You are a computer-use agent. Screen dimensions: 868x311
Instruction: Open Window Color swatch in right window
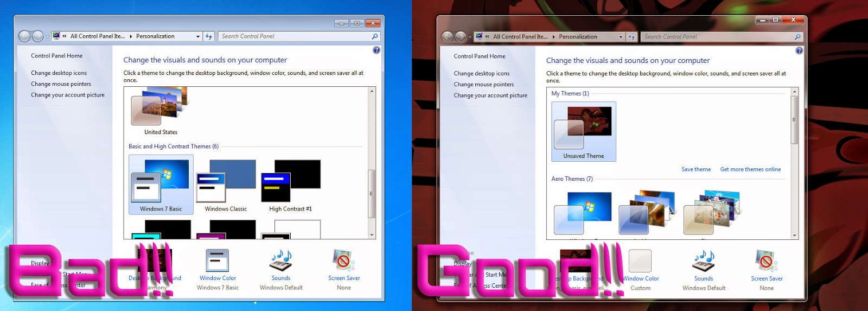[x=640, y=261]
